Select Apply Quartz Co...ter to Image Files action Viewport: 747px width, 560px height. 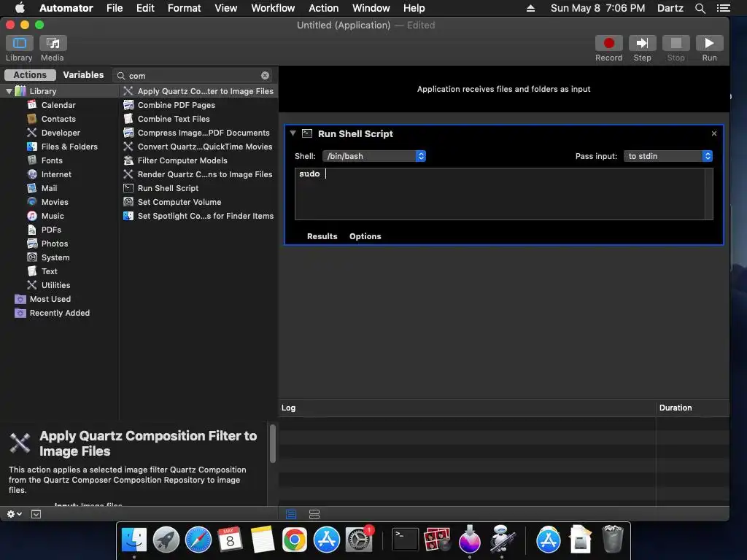point(198,91)
